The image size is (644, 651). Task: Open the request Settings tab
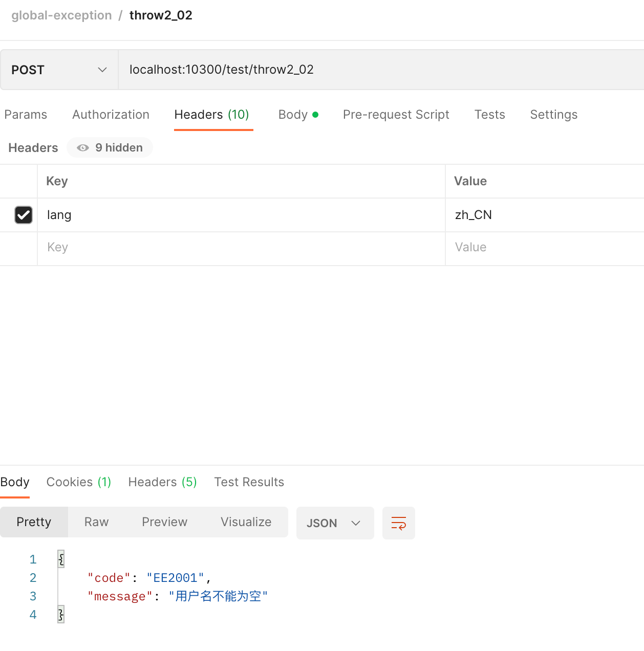tap(553, 115)
